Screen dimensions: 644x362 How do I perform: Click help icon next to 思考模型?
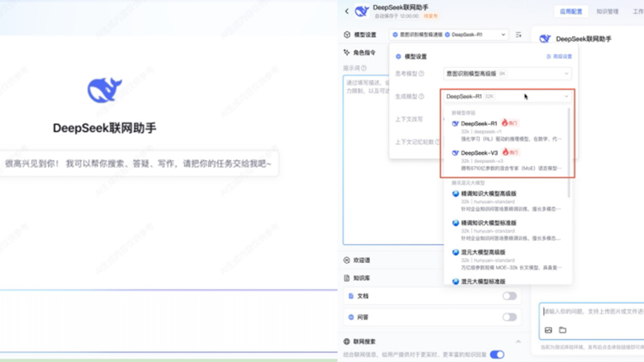coord(421,73)
